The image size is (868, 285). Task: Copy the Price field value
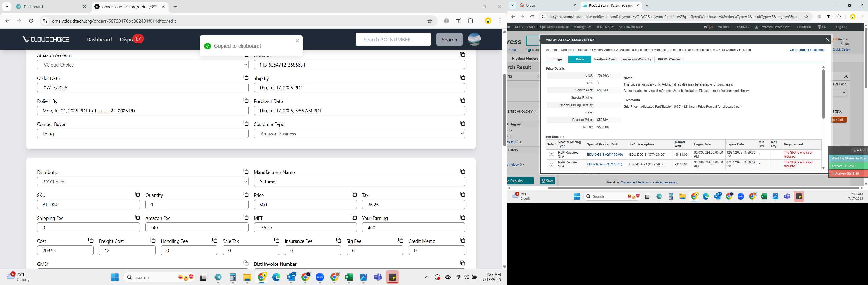point(354,194)
